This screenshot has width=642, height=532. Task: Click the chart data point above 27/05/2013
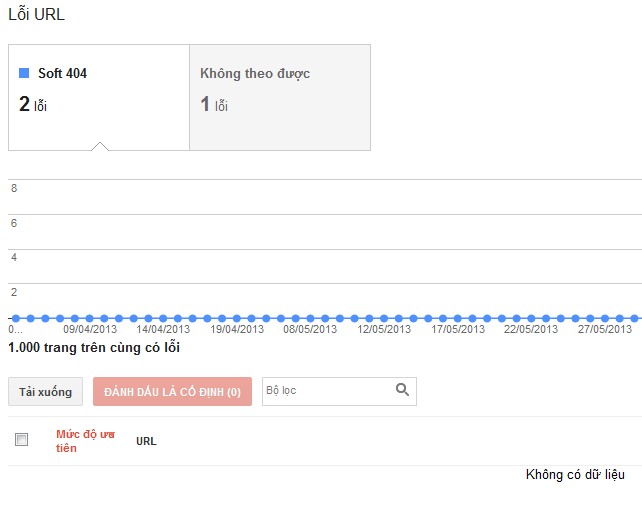click(605, 318)
